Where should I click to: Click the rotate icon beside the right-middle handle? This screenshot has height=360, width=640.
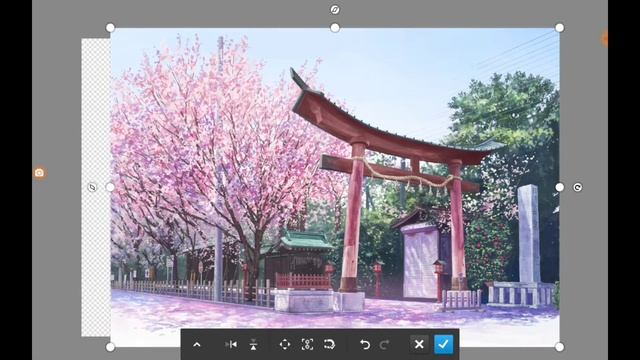pos(577,187)
